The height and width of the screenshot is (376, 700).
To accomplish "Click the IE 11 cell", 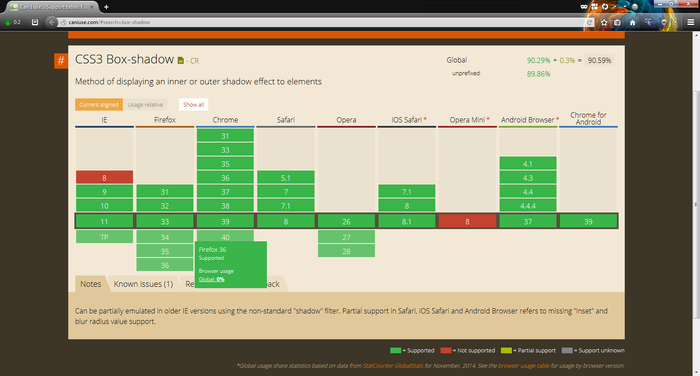I will point(104,221).
